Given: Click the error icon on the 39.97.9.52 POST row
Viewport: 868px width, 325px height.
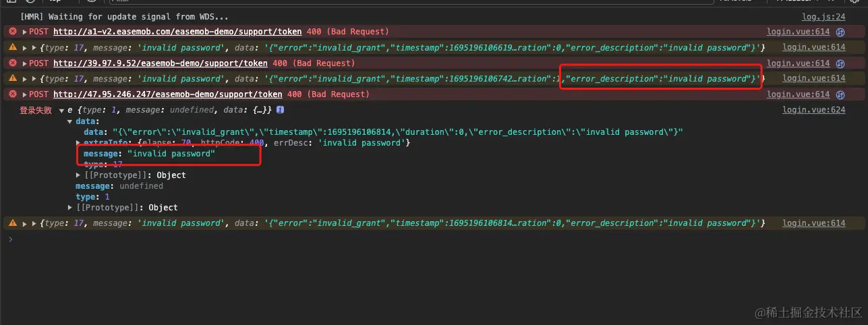Looking at the screenshot, I should pos(12,63).
